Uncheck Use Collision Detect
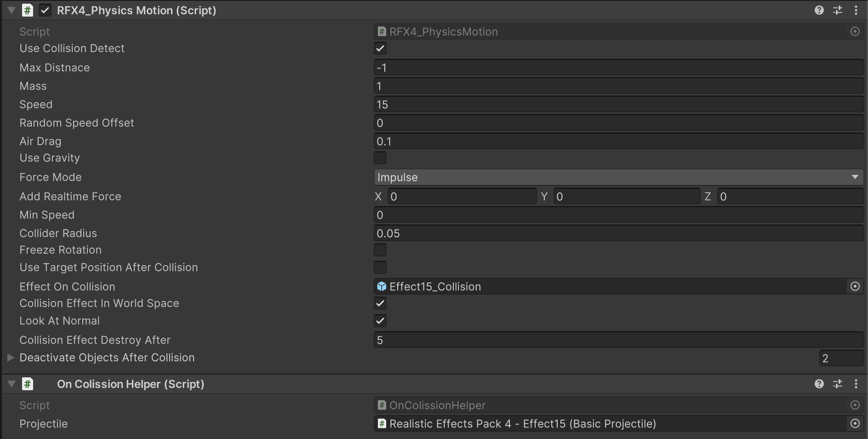This screenshot has width=868, height=439. tap(380, 48)
